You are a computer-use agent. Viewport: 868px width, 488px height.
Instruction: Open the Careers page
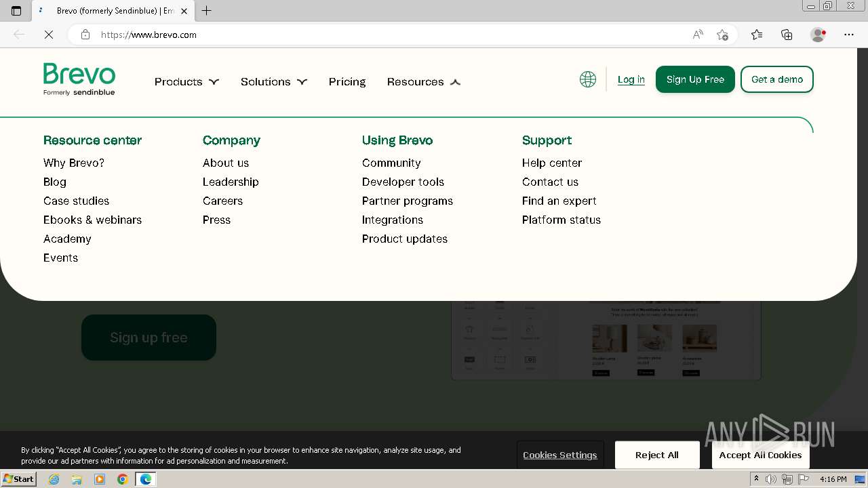(222, 201)
